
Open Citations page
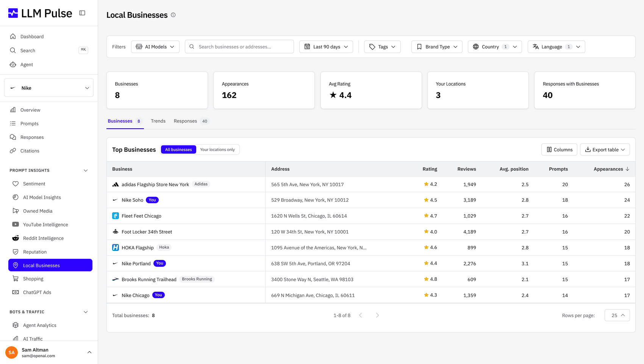pos(49,151)
